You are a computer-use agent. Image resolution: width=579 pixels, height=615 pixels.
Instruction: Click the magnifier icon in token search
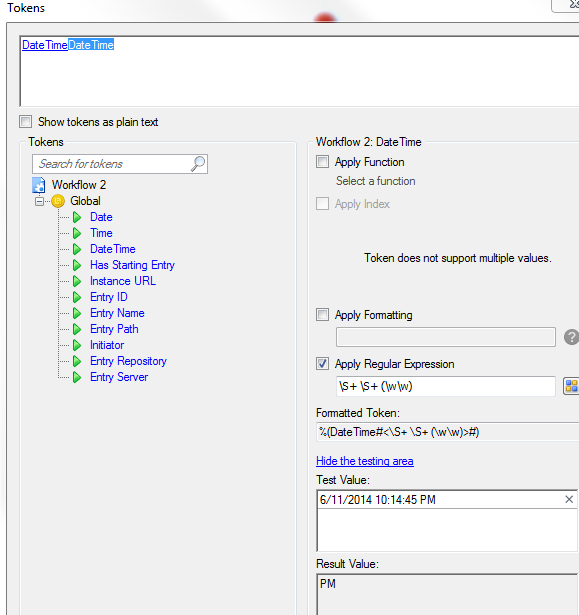(x=198, y=164)
